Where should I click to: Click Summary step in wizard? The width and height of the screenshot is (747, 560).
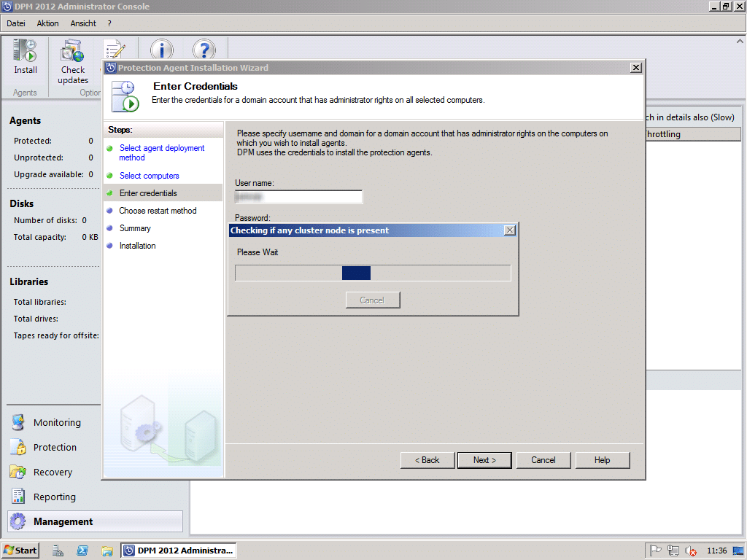[135, 228]
